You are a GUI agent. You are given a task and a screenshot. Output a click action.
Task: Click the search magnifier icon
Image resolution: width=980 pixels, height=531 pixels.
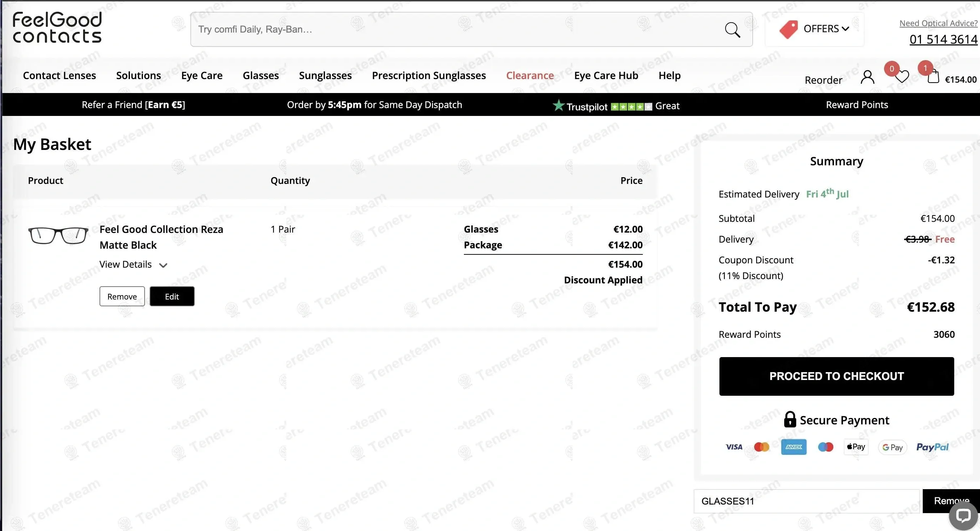tap(732, 30)
